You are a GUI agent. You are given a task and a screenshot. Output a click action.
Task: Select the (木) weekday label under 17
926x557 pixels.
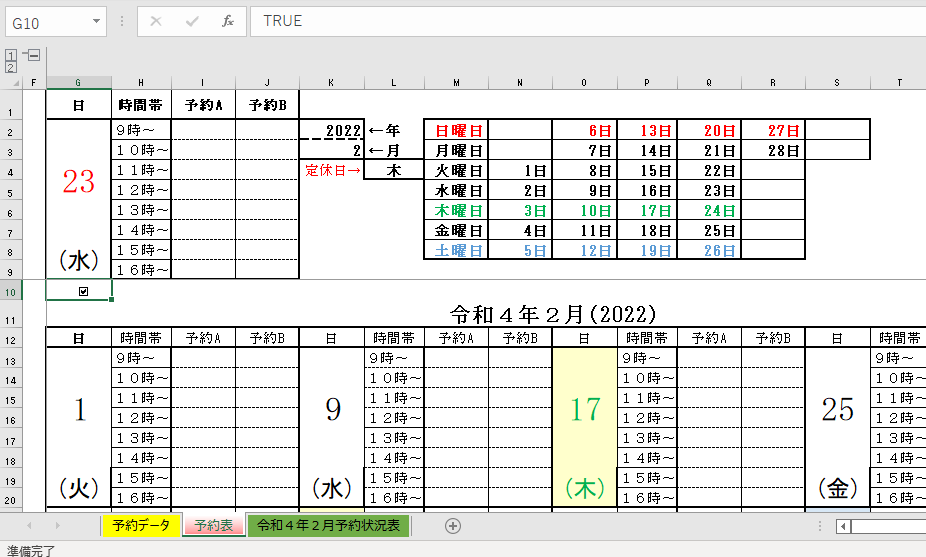pos(585,488)
